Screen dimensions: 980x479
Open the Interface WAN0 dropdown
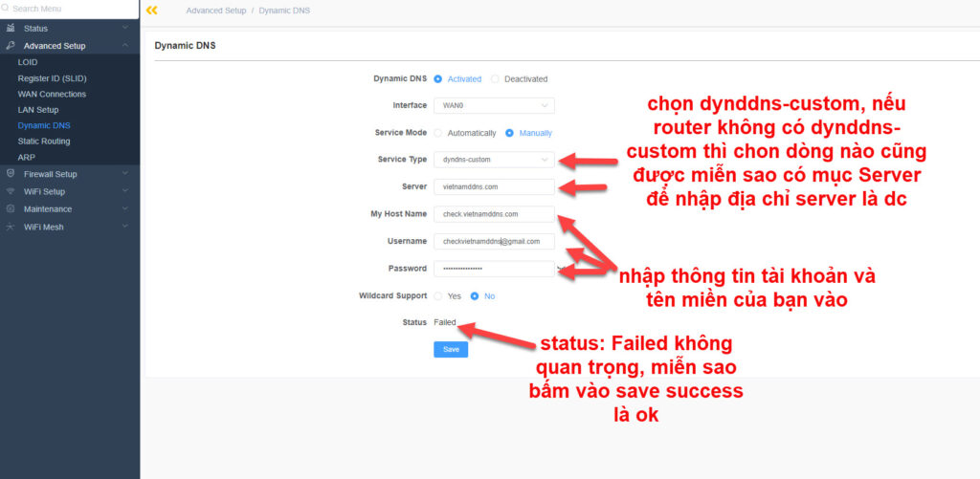click(493, 106)
